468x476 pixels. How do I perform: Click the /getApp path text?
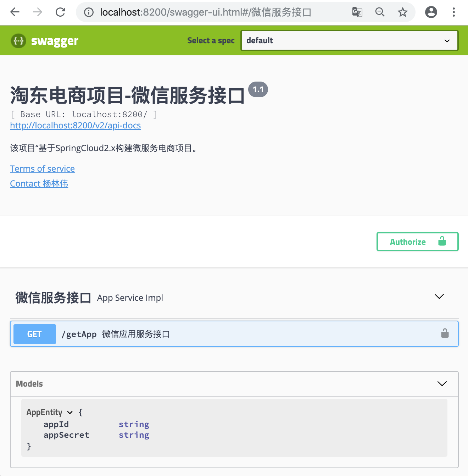(79, 334)
